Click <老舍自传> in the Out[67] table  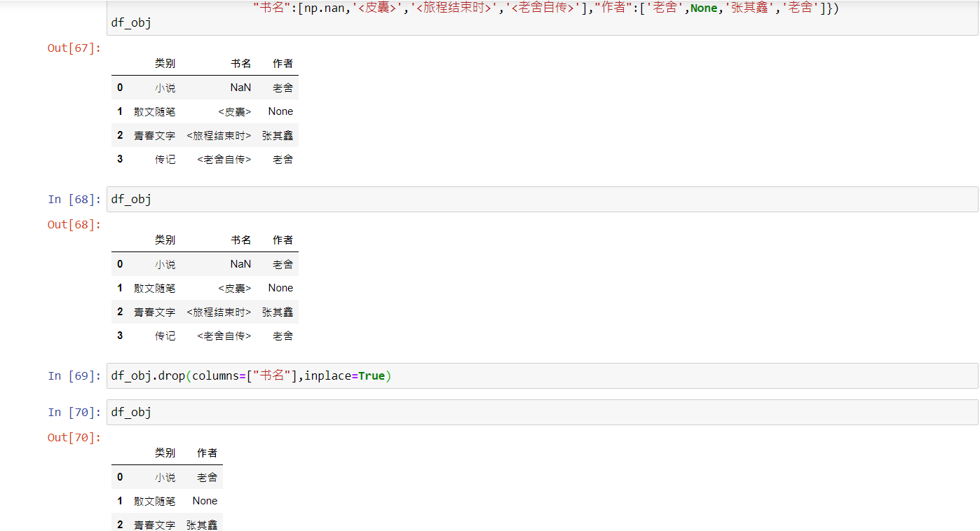224,159
